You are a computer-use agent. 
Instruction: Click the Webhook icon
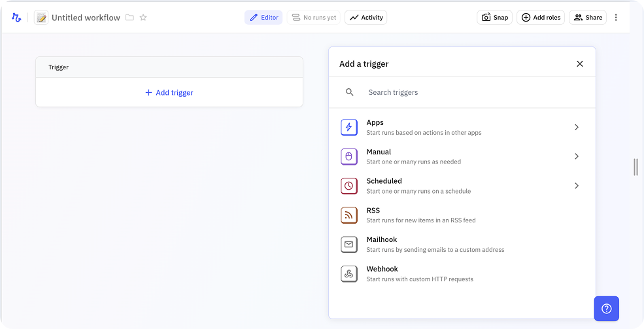pos(348,274)
